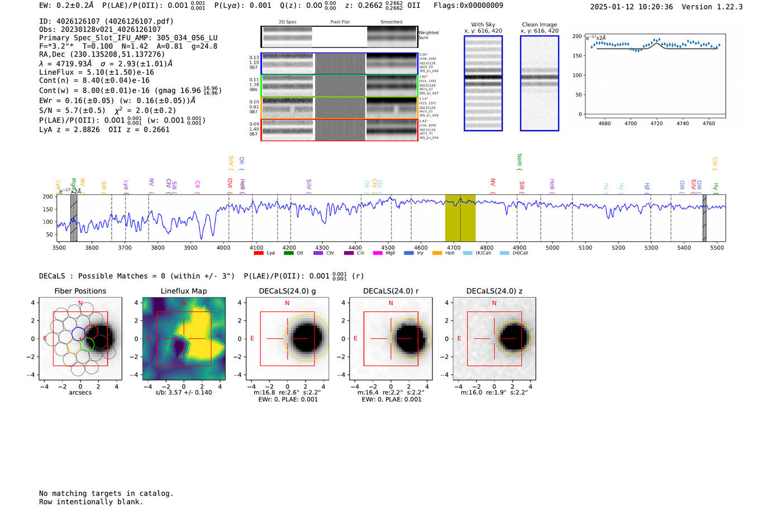Pick the HeII orange legend swatch

[x=437, y=253]
